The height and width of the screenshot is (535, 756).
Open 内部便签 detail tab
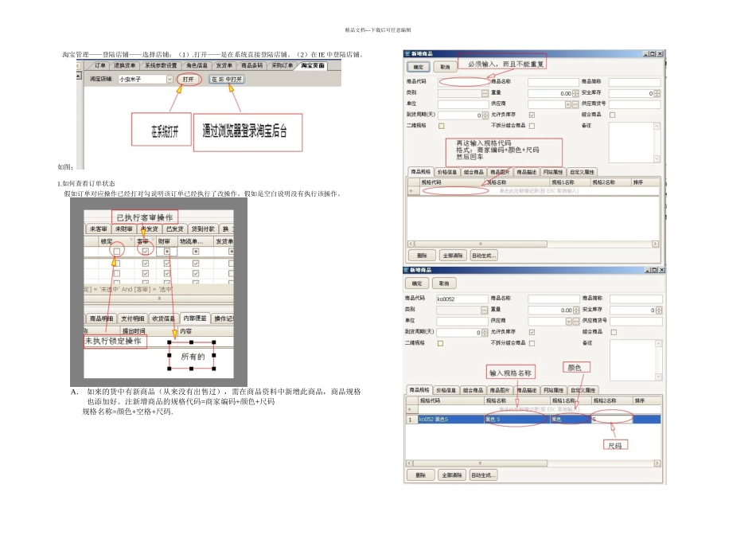[x=194, y=318]
